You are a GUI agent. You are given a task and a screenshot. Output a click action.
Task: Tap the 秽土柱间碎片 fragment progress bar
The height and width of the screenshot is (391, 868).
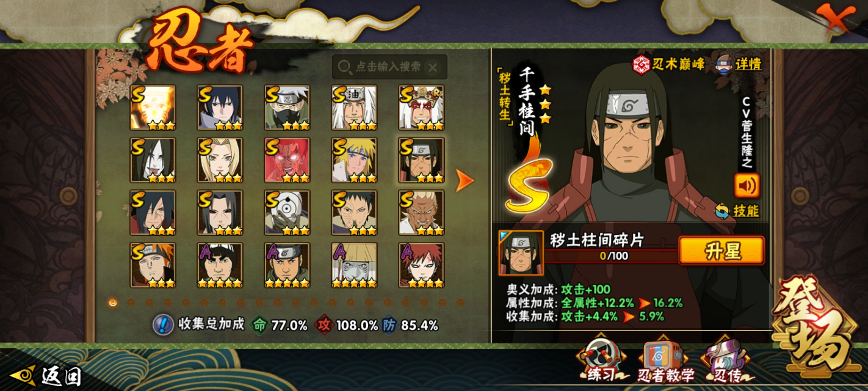tap(612, 256)
